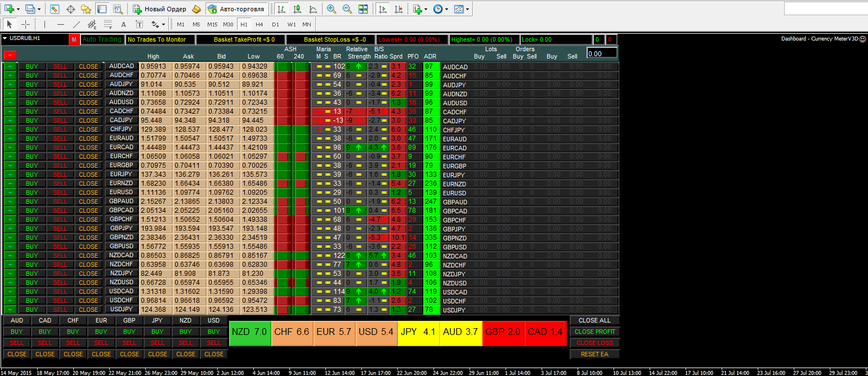Image resolution: width=868 pixels, height=376 pixels.
Task: Expand the periods clock dropdown arrow
Action: (x=447, y=9)
